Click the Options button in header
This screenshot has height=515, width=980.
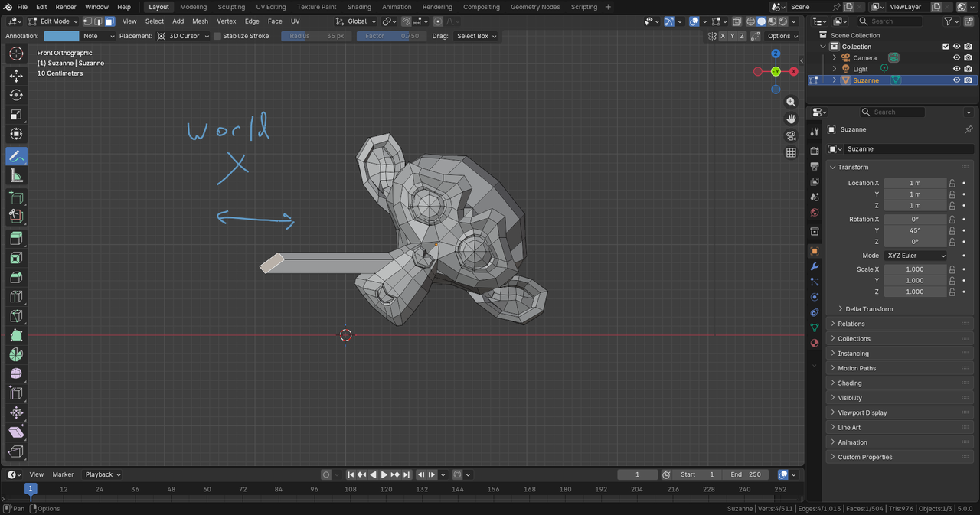pyautogui.click(x=782, y=36)
